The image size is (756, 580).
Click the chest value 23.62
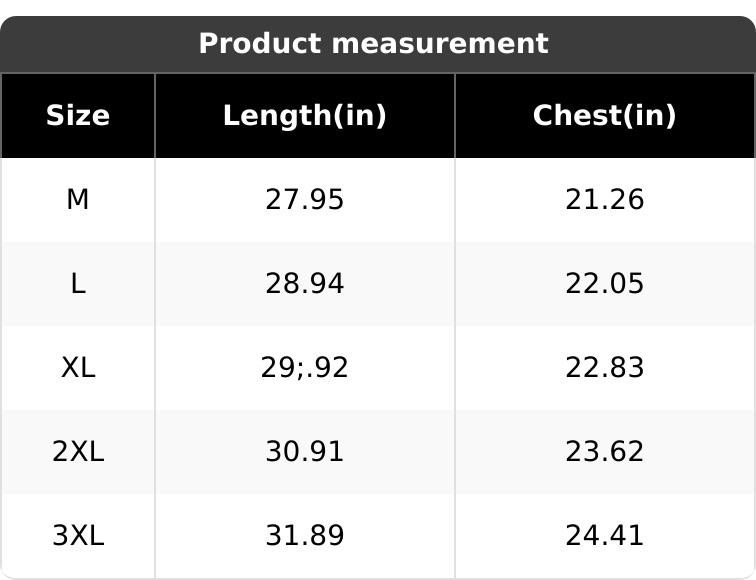click(x=604, y=452)
